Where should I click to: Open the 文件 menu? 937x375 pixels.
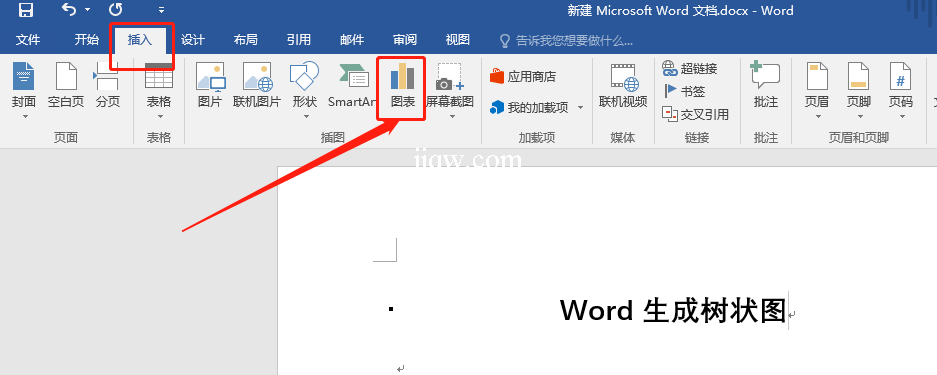click(28, 40)
